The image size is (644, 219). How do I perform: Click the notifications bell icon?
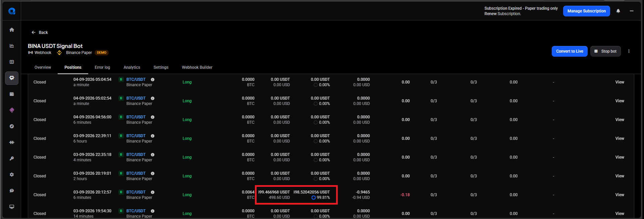pyautogui.click(x=618, y=11)
